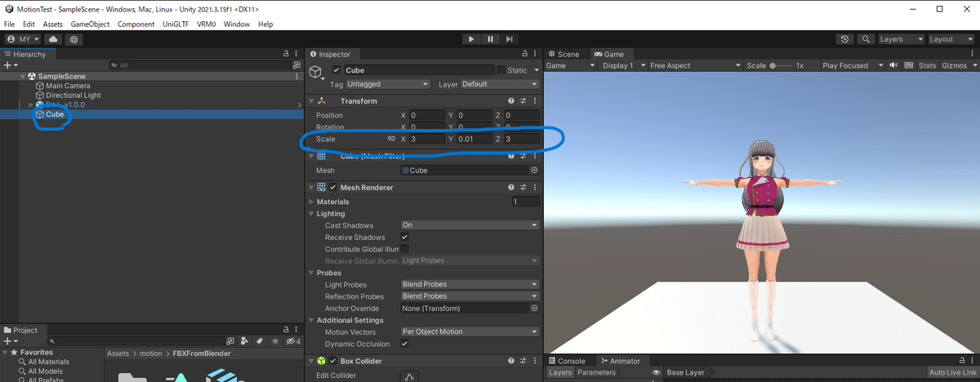
Task: Toggle the Contribute Global Illumination checkbox
Action: coord(404,249)
